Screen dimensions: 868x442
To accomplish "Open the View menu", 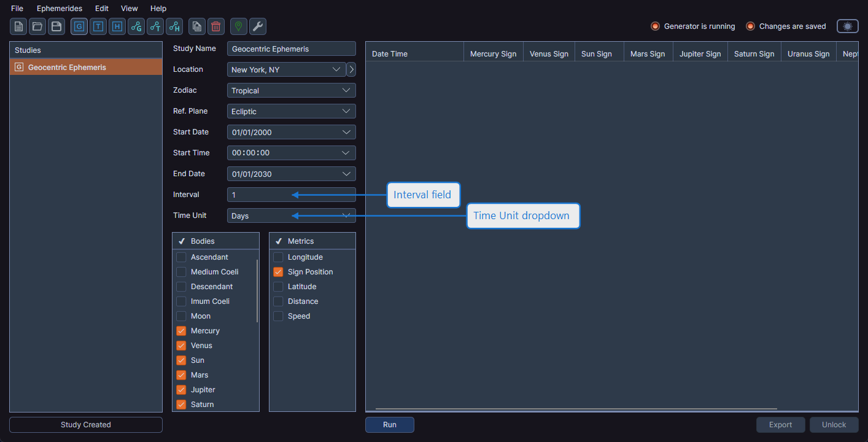I will (x=130, y=9).
